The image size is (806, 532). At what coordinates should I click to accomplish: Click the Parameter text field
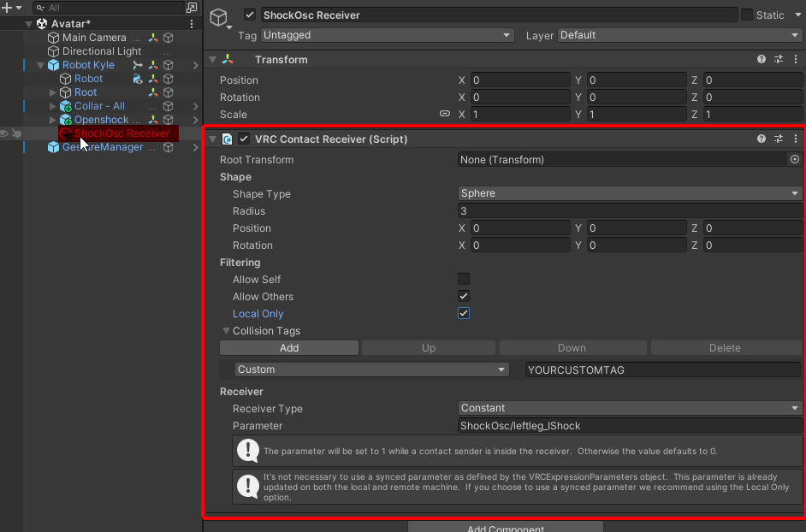pos(629,425)
